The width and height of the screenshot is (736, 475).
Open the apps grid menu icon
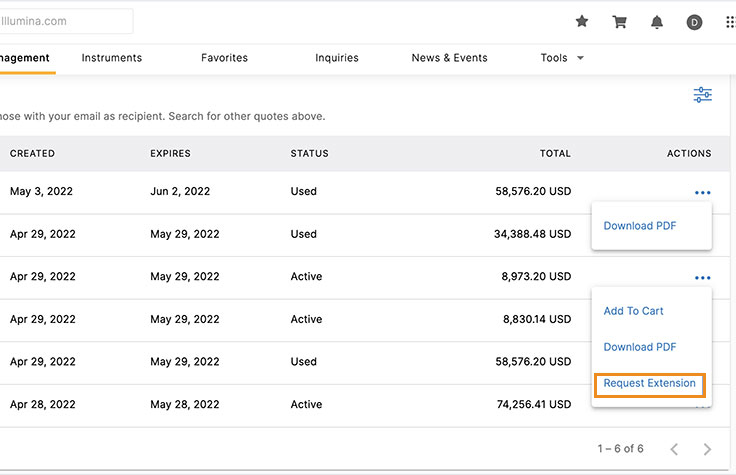[x=729, y=22]
